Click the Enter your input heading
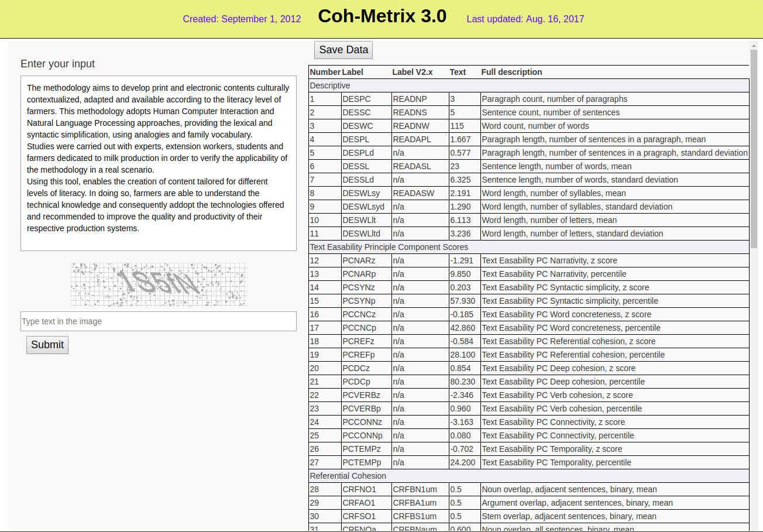 coord(57,64)
